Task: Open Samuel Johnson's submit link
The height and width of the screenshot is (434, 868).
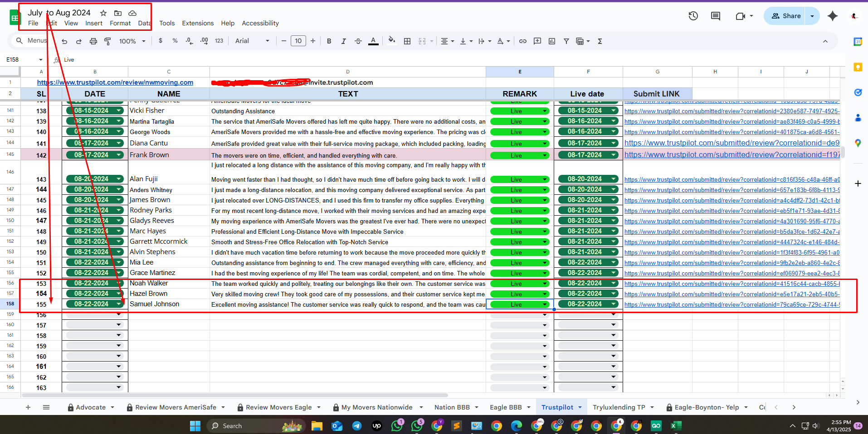Action: (x=732, y=304)
